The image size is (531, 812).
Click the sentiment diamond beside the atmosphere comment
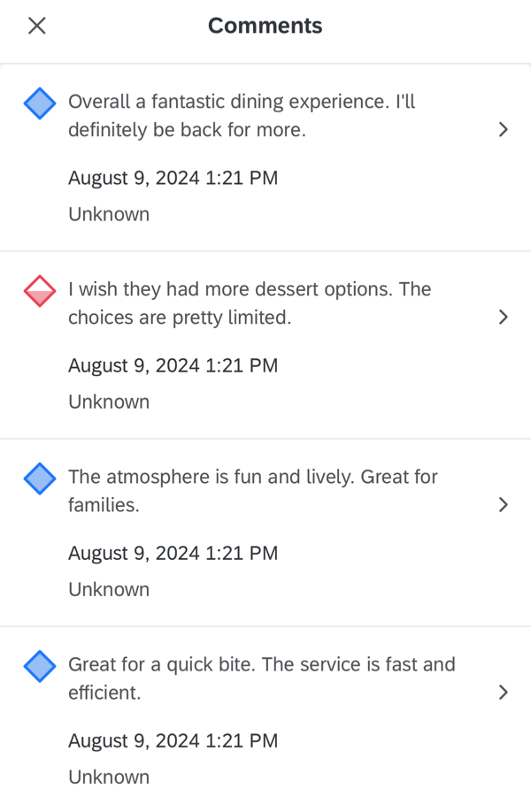(39, 478)
